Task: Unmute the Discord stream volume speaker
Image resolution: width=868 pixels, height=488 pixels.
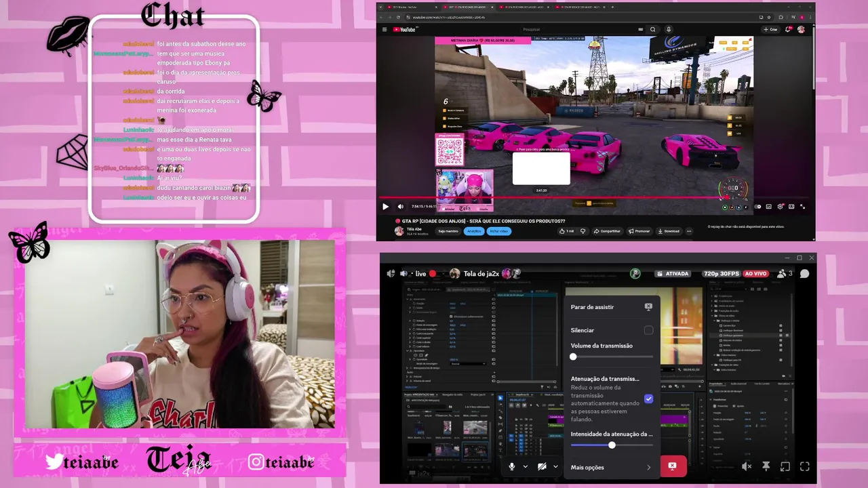Action: pyautogui.click(x=747, y=466)
